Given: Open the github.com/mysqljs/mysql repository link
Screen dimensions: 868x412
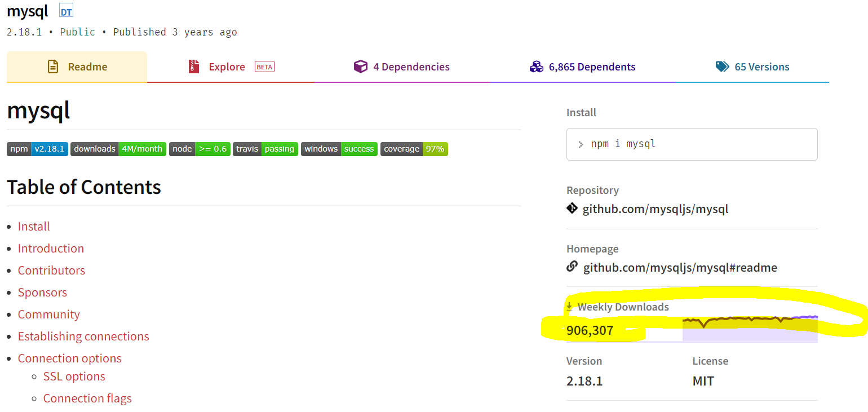Looking at the screenshot, I should [656, 209].
